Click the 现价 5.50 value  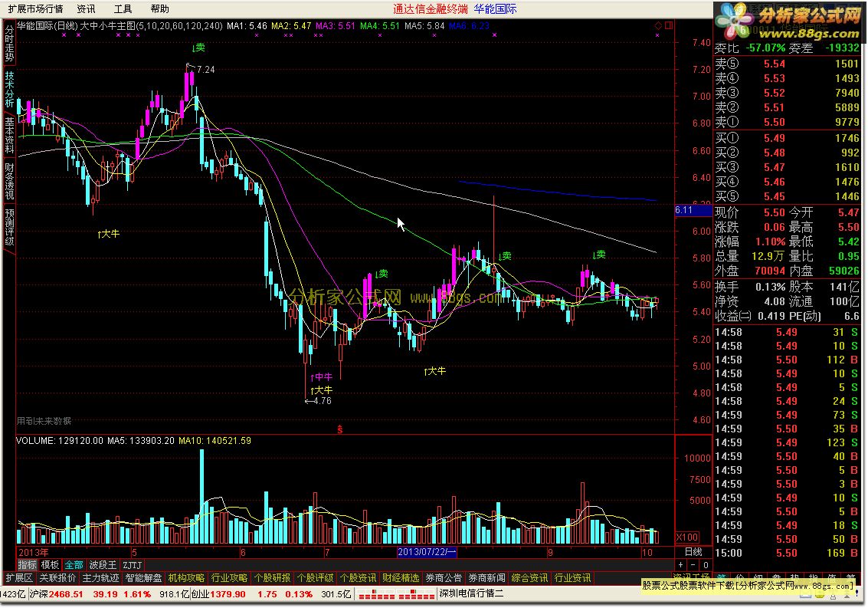(775, 212)
